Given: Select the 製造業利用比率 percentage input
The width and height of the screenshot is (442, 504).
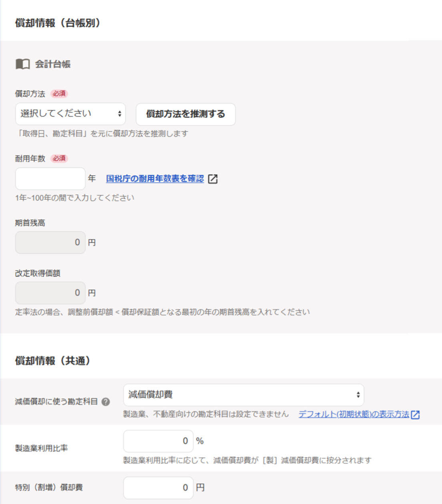Looking at the screenshot, I should click(x=158, y=441).
